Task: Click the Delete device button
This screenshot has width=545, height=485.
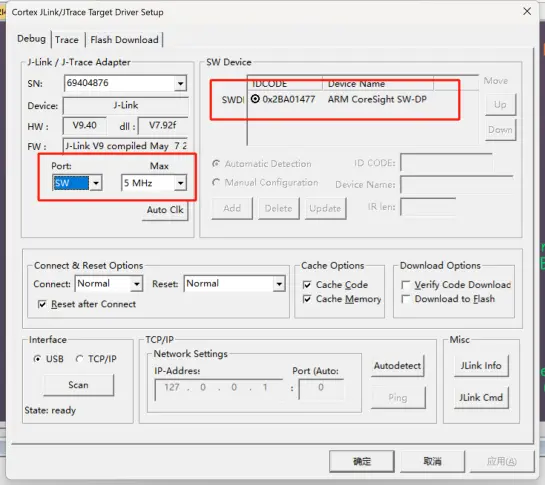Action: (x=278, y=208)
